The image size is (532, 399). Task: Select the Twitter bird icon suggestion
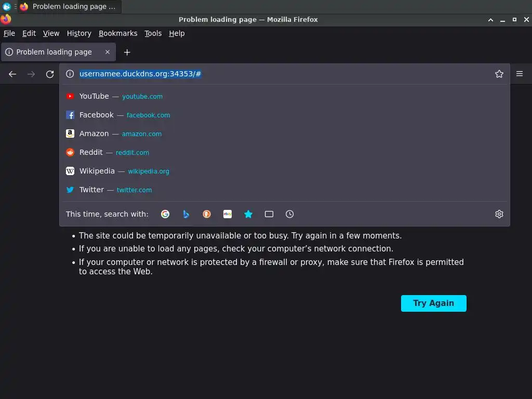(70, 190)
